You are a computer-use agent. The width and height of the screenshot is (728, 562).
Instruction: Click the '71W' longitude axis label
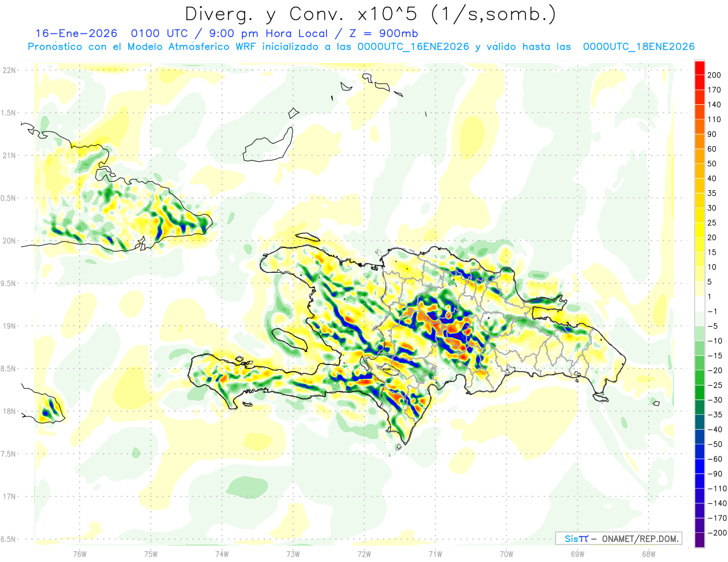(435, 554)
